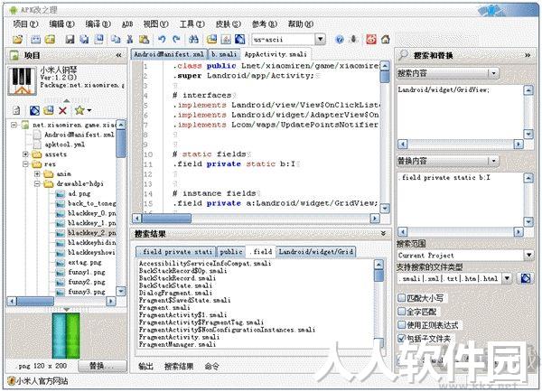Collapse the 搜索结果 panel chevron
The width and height of the screenshot is (542, 392).
[383, 234]
